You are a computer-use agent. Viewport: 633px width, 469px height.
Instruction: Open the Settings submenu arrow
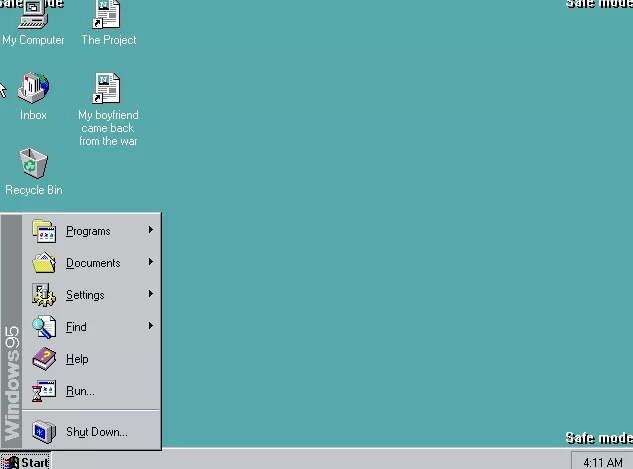(150, 295)
